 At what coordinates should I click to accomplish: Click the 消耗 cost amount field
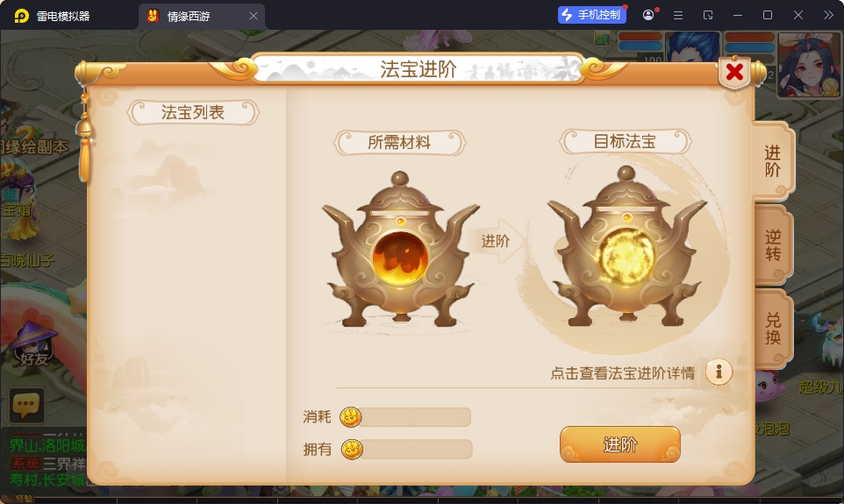(x=415, y=417)
